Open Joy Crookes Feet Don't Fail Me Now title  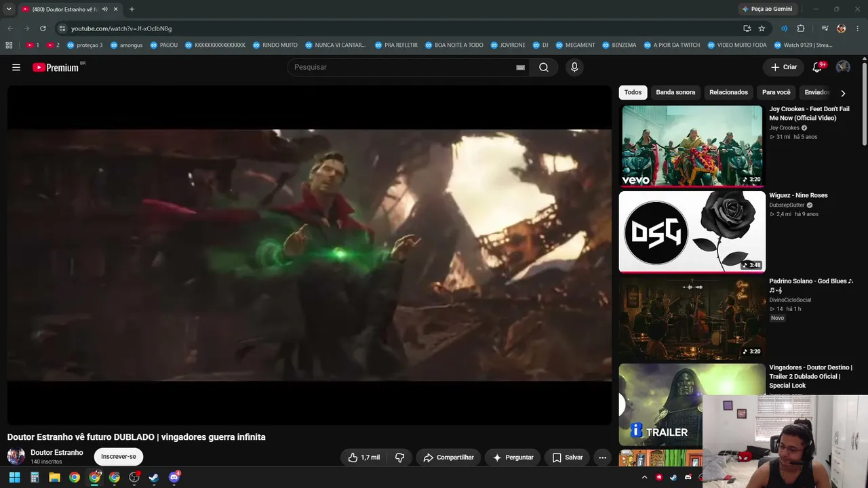click(x=809, y=113)
